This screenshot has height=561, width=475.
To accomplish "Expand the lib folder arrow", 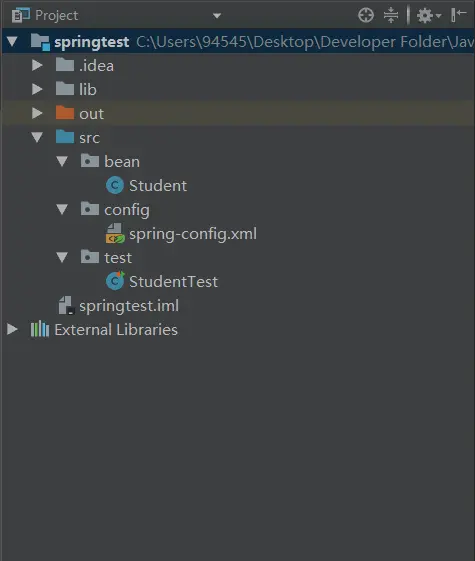I will click(x=37, y=89).
